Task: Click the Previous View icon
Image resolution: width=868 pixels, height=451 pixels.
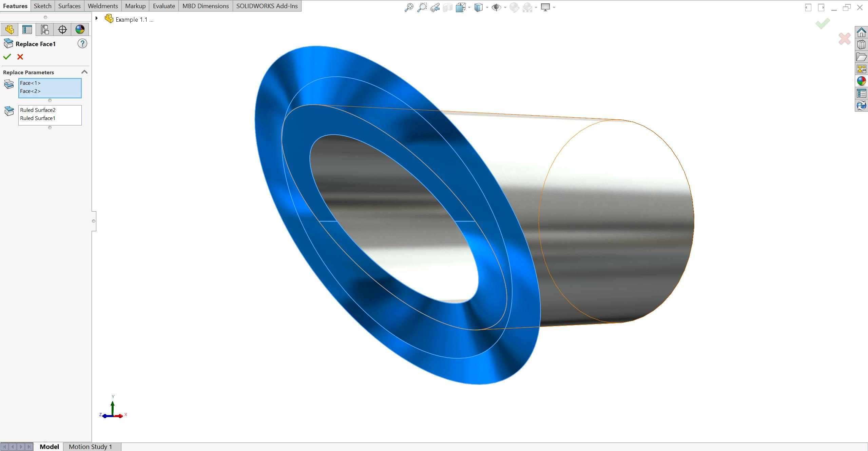Action: [435, 7]
